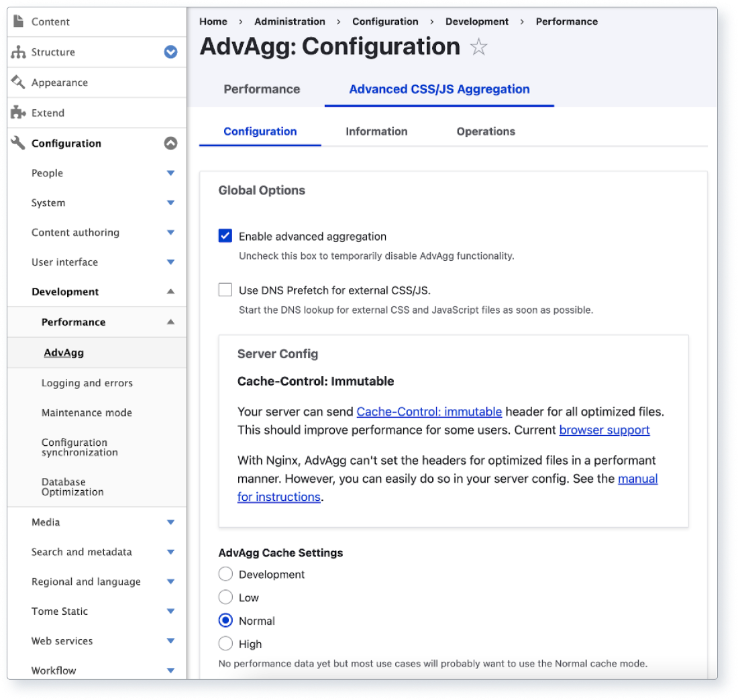
Task: Collapse the Configuration section
Action: 171,143
